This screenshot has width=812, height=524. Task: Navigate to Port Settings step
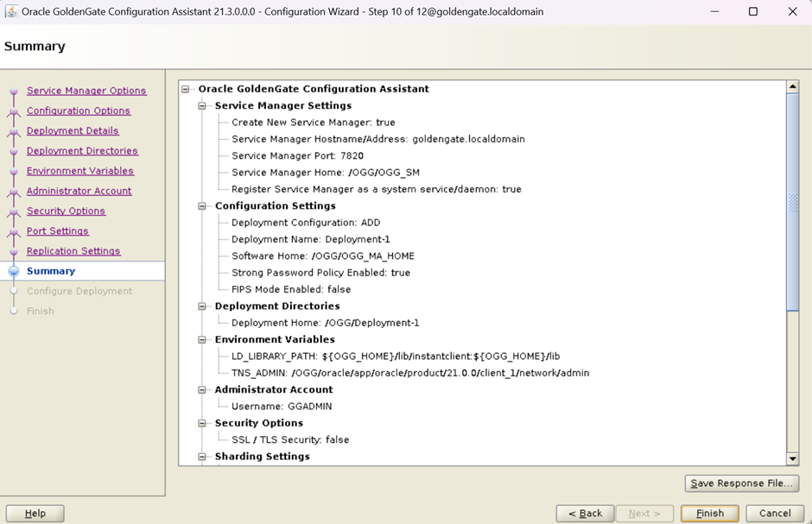pyautogui.click(x=57, y=231)
